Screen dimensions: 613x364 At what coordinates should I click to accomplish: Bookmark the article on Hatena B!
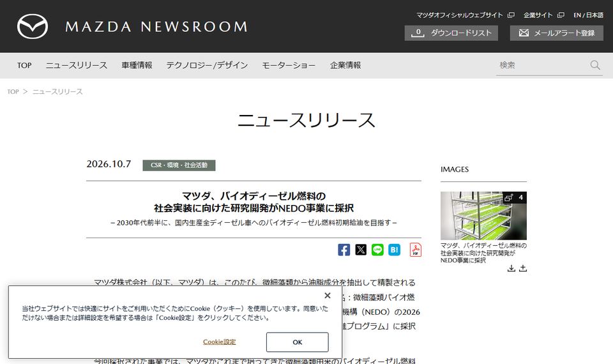(395, 250)
